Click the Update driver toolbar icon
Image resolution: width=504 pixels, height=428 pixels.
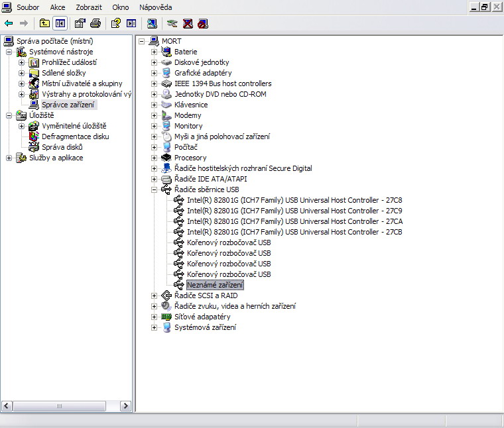coord(172,23)
